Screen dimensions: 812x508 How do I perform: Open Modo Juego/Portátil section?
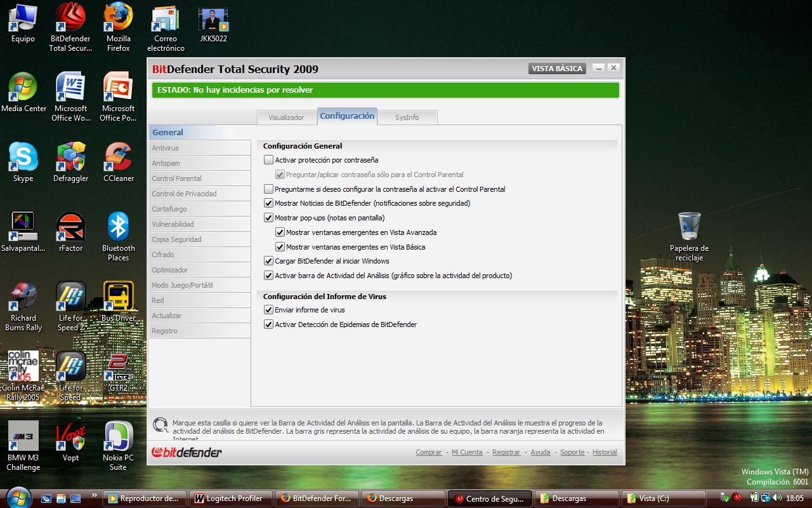click(x=200, y=285)
